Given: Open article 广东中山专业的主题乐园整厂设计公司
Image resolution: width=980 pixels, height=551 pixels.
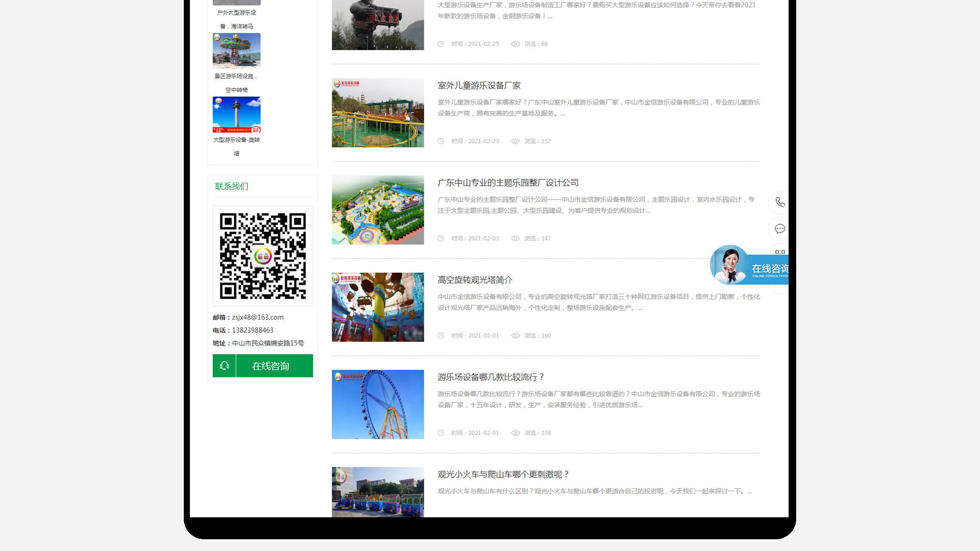Looking at the screenshot, I should [508, 183].
